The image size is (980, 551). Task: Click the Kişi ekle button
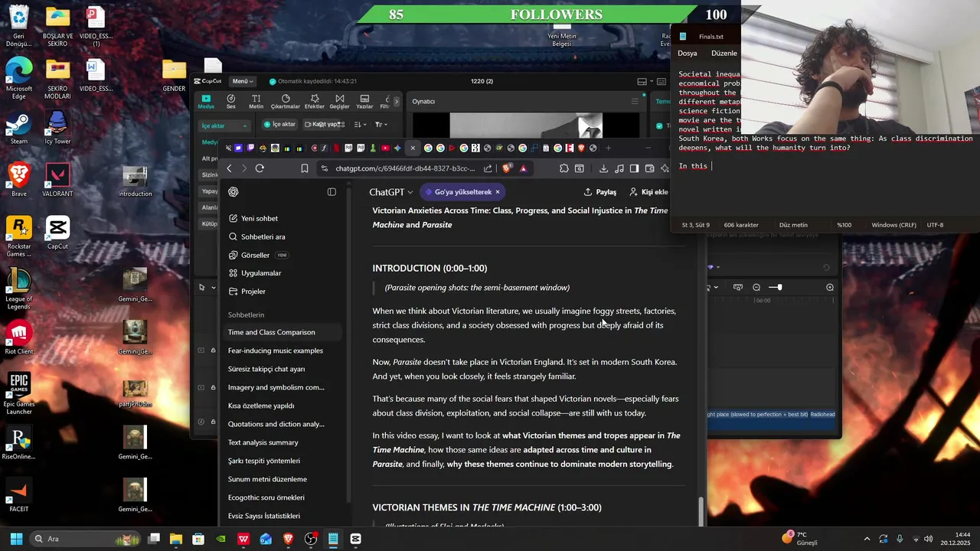[649, 192]
